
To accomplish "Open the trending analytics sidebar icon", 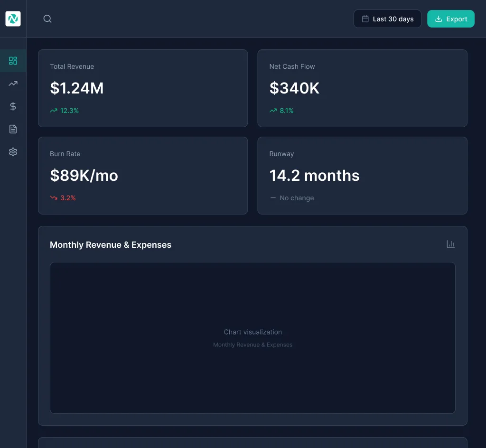I will pos(13,84).
